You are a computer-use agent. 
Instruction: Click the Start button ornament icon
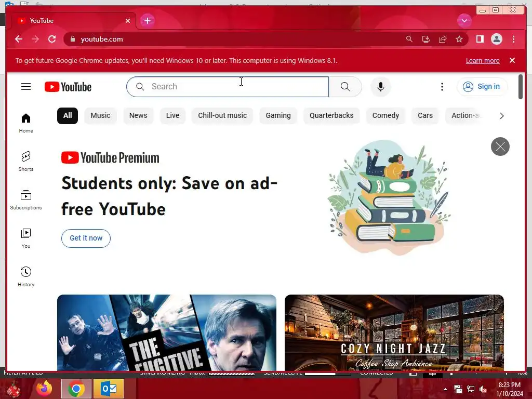click(x=14, y=389)
